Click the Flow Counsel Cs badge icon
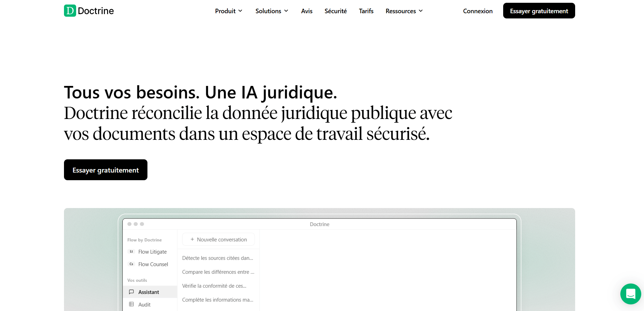 [131, 264]
